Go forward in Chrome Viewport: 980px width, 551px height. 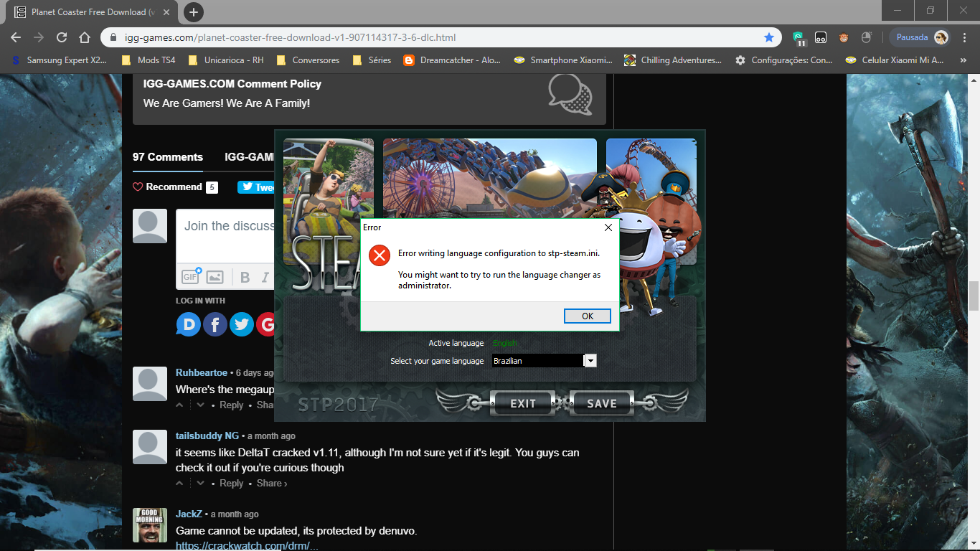tap(39, 37)
